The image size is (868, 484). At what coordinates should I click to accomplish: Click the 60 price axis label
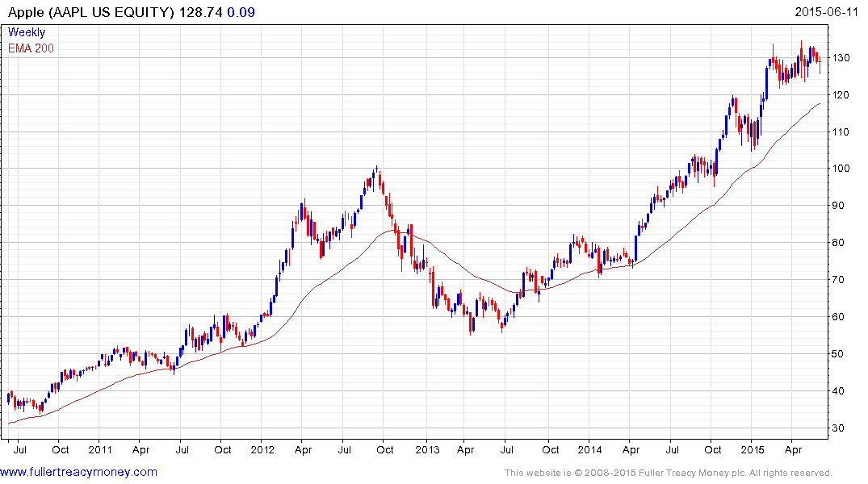[x=838, y=317]
